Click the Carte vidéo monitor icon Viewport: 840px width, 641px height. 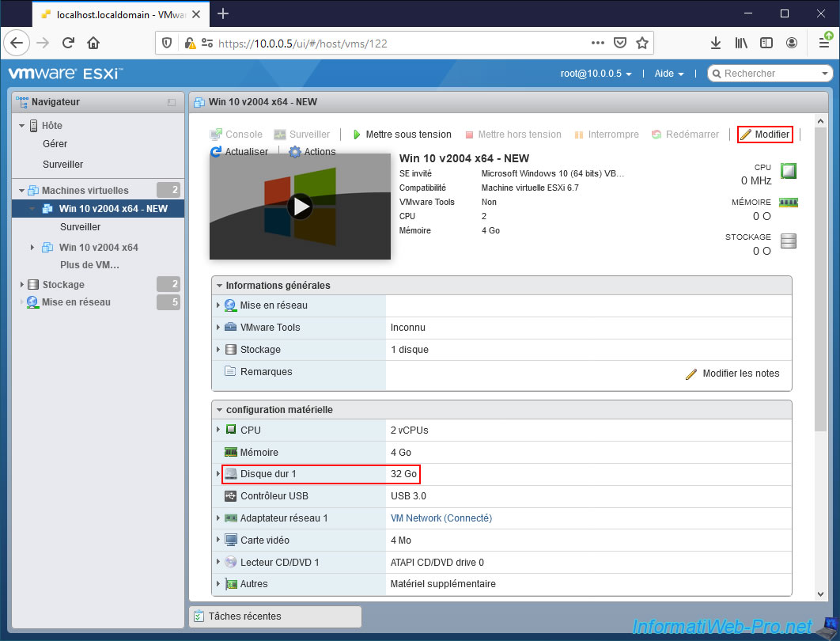pyautogui.click(x=230, y=540)
